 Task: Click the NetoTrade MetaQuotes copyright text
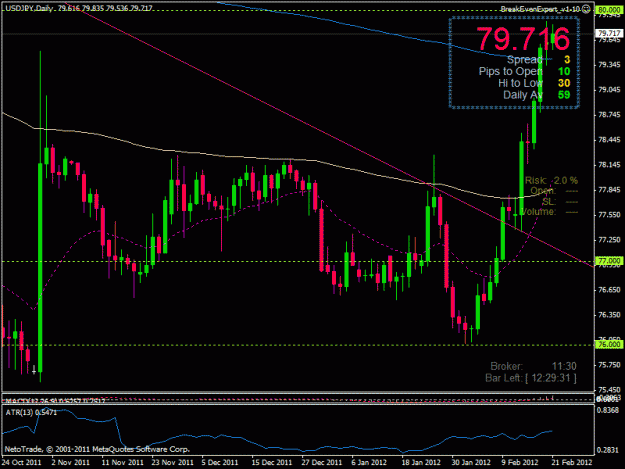97,449
